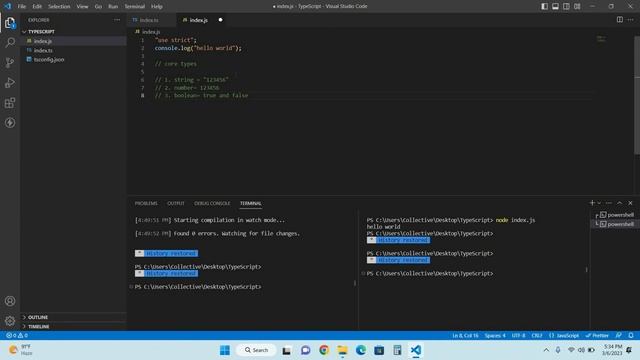The height and width of the screenshot is (360, 640).
Task: Click CRLF end of line setting
Action: [537, 335]
